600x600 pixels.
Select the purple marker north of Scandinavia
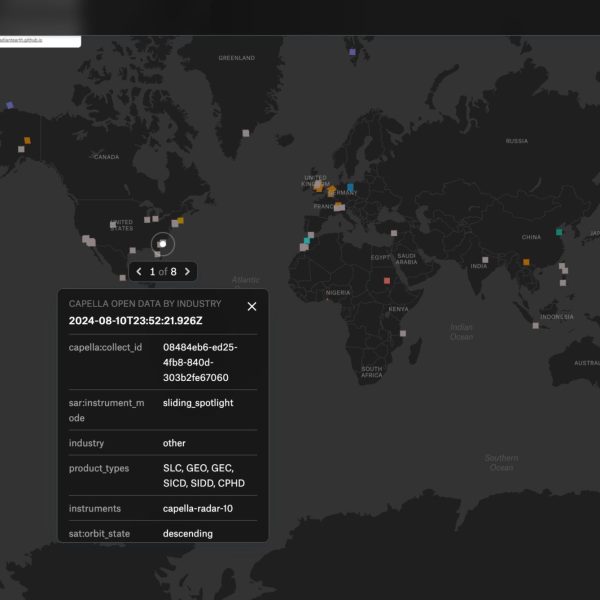tap(352, 52)
